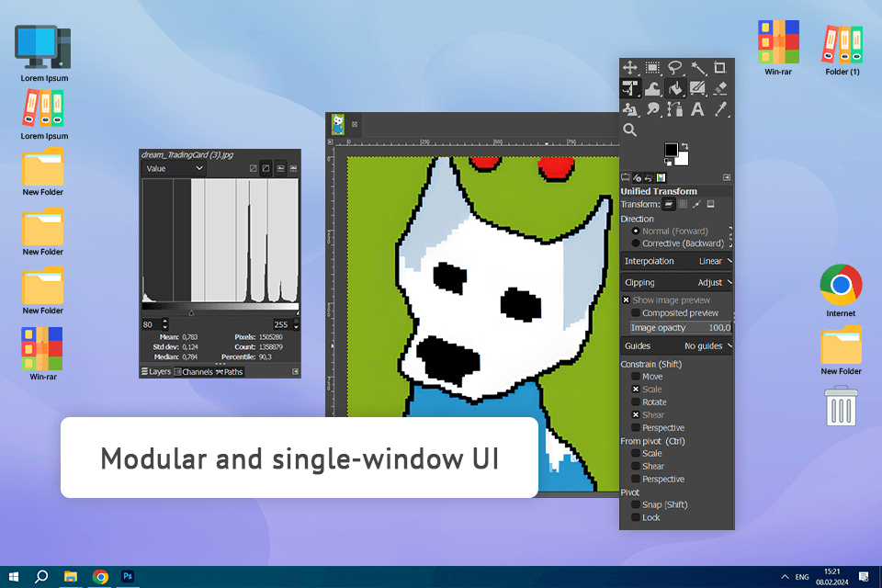Screen dimensions: 882x588
Task: Select the Clone stamp tool
Action: tap(630, 109)
